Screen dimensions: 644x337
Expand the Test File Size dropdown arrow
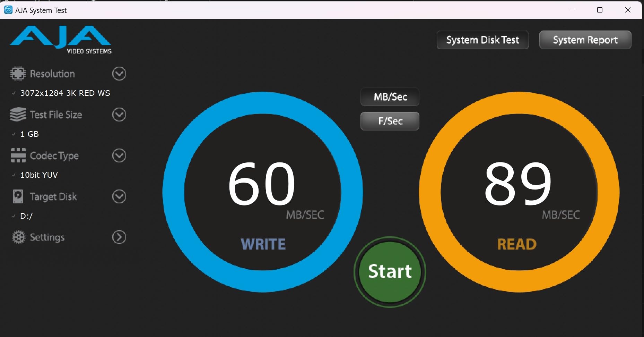[119, 115]
